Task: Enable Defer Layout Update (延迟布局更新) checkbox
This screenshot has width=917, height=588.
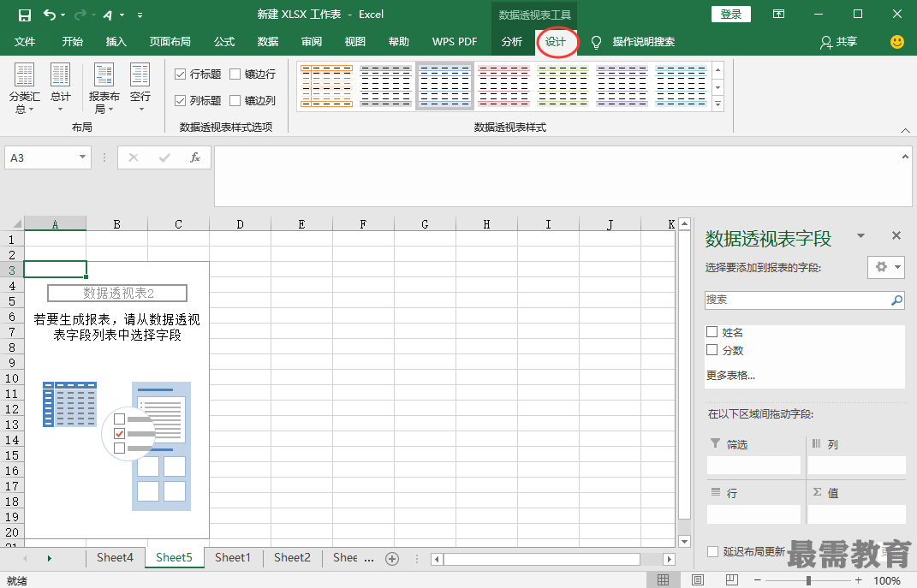Action: [712, 552]
